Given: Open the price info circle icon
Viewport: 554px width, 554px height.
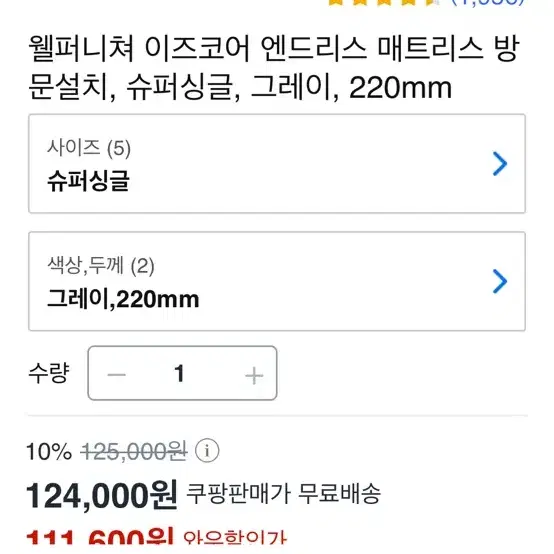Looking at the screenshot, I should coord(207,450).
